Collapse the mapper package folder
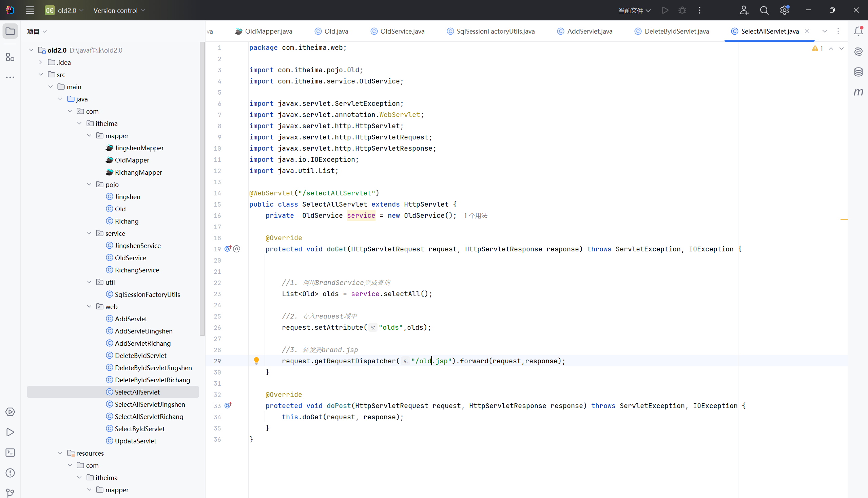The height and width of the screenshot is (498, 868). click(x=89, y=136)
